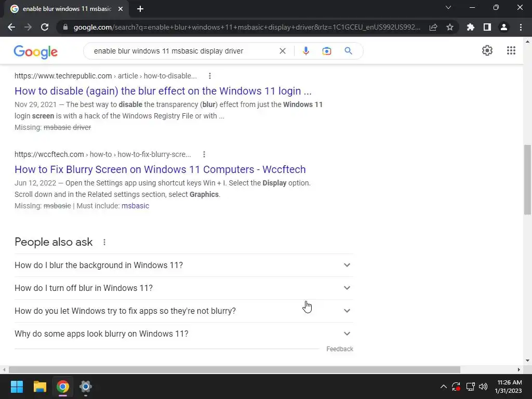Open techrepublic result options menu
Viewport: 532px width, 399px height.
(x=210, y=76)
